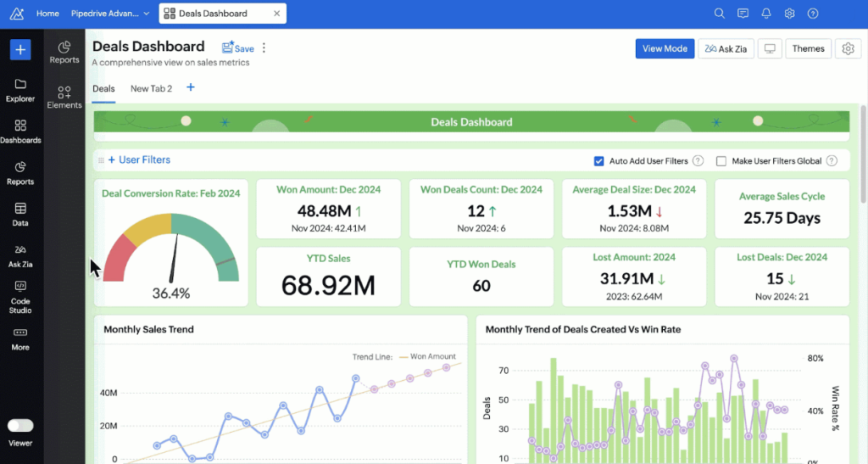The width and height of the screenshot is (868, 464).
Task: Enable Make User Filters Global checkbox
Action: (x=721, y=161)
